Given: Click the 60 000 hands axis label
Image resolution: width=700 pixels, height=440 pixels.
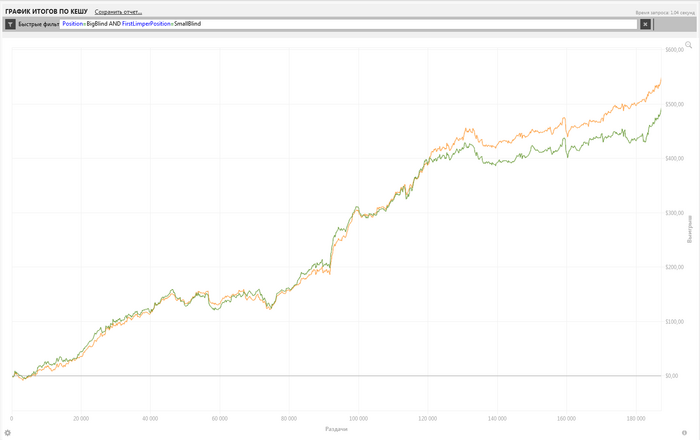Looking at the screenshot, I should click(220, 419).
